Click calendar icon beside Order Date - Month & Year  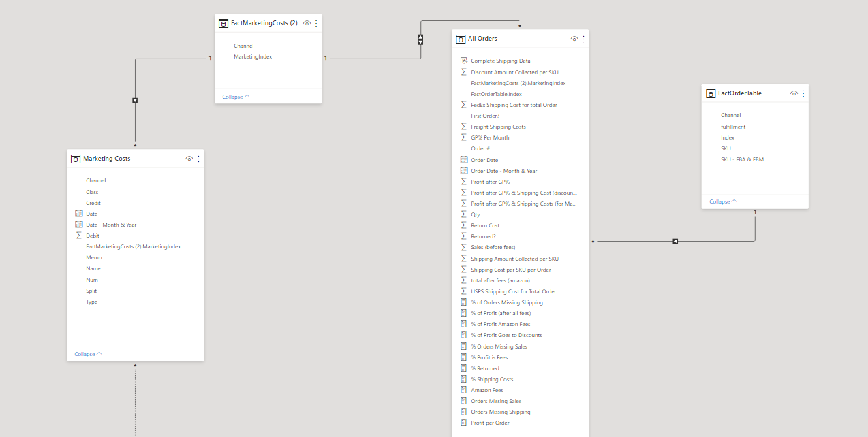click(464, 171)
